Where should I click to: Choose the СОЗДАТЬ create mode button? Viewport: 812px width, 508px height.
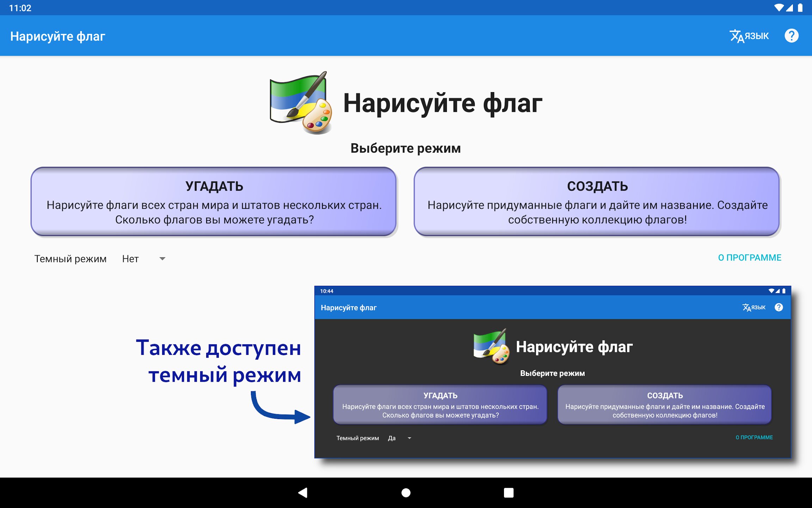coord(597,202)
